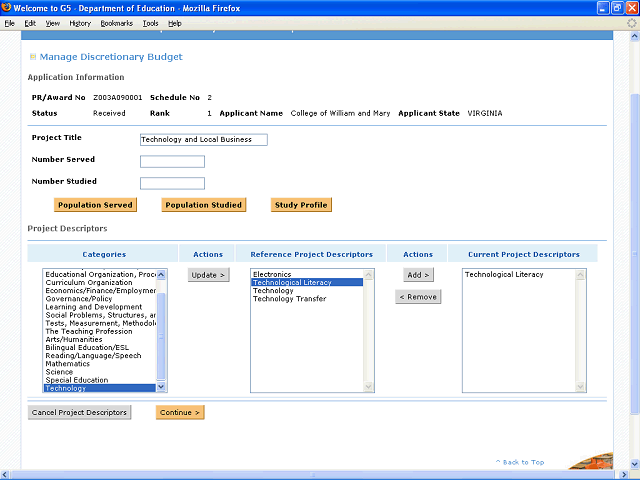640x480 pixels.
Task: Click the Study Profile button
Action: pos(300,205)
